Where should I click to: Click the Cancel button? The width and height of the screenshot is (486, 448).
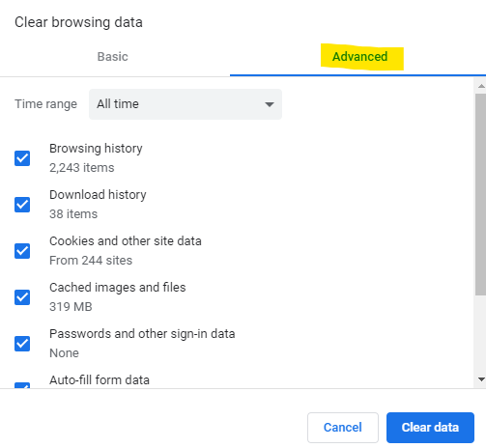coord(343,428)
